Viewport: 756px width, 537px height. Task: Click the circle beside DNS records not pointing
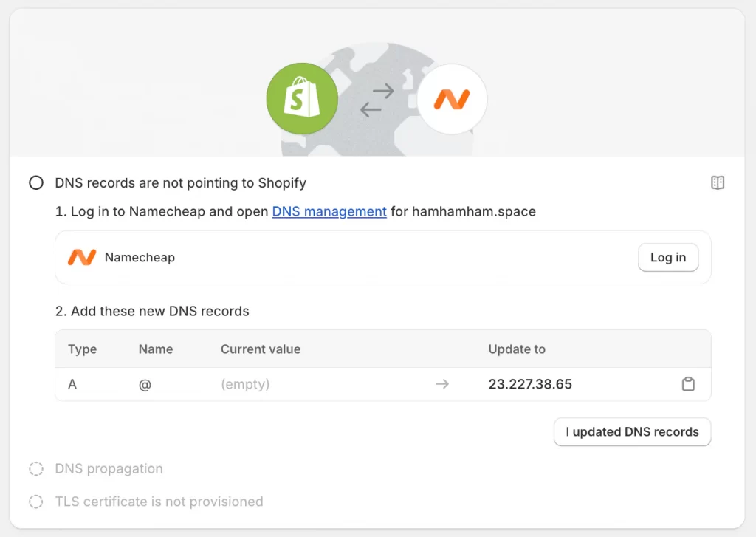tap(35, 182)
